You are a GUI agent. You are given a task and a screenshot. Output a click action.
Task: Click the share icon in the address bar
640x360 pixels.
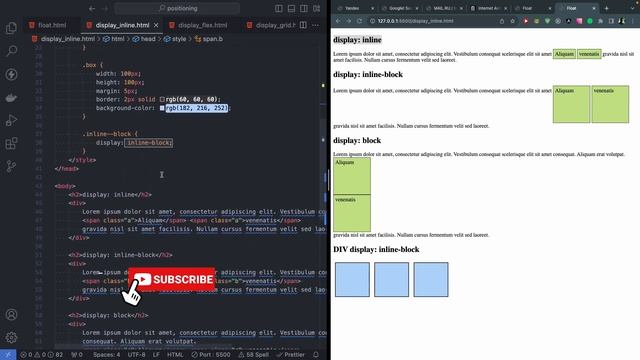[502, 21]
